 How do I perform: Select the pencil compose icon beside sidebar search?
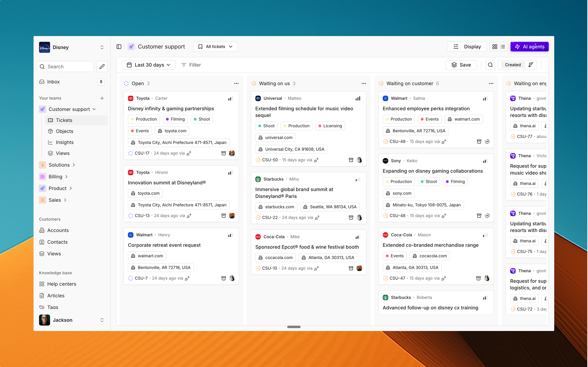coord(102,67)
